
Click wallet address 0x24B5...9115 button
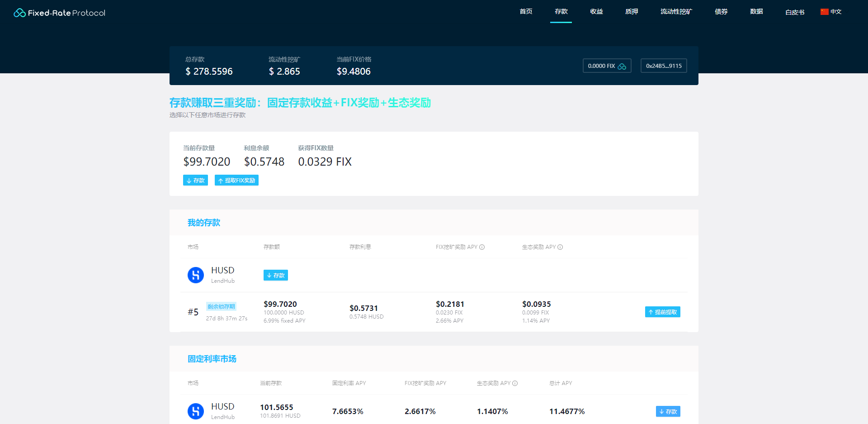[664, 66]
